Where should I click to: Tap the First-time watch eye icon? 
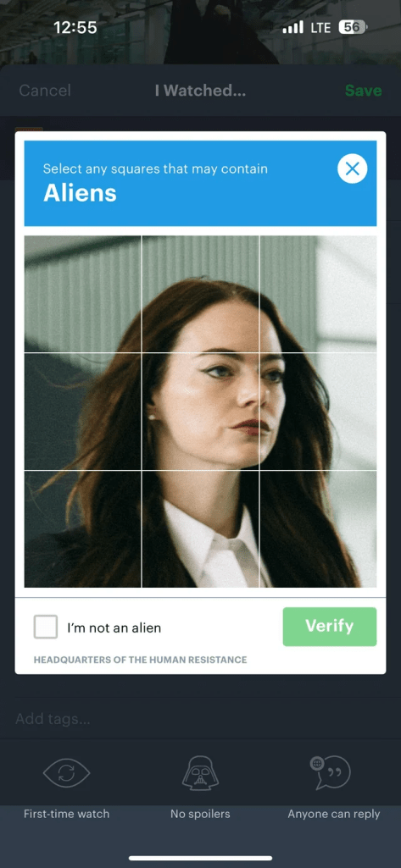[x=66, y=773]
